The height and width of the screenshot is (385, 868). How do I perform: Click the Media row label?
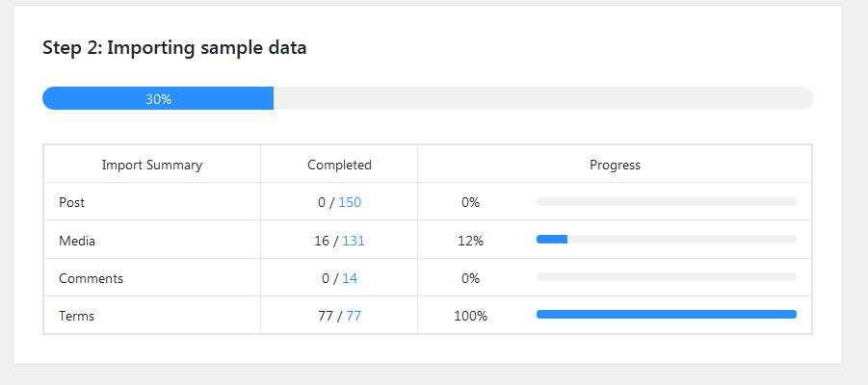pyautogui.click(x=77, y=241)
